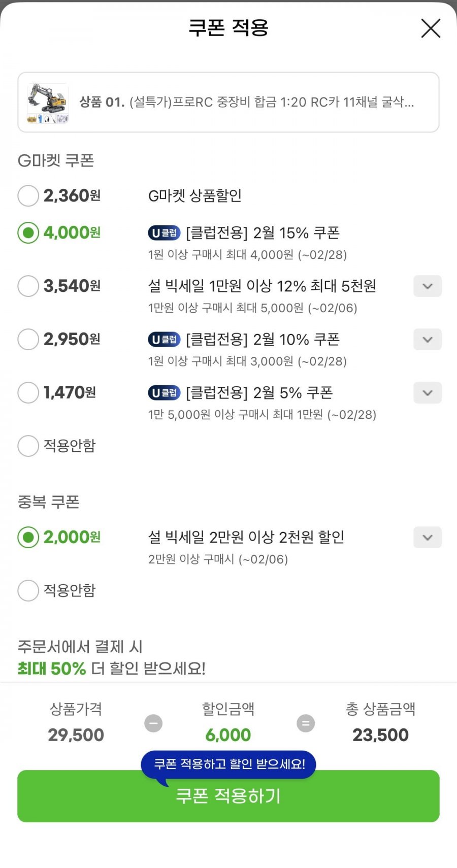Expand the 2월 10% club coupon details
The image size is (457, 868).
(x=428, y=340)
